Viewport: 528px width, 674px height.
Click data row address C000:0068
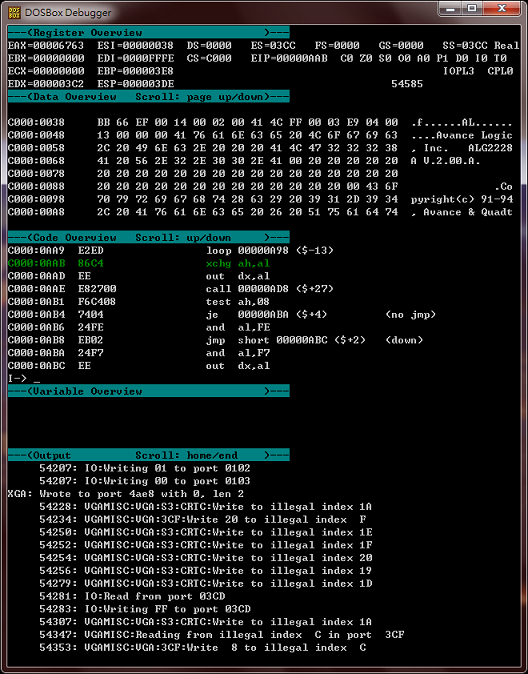pos(36,161)
